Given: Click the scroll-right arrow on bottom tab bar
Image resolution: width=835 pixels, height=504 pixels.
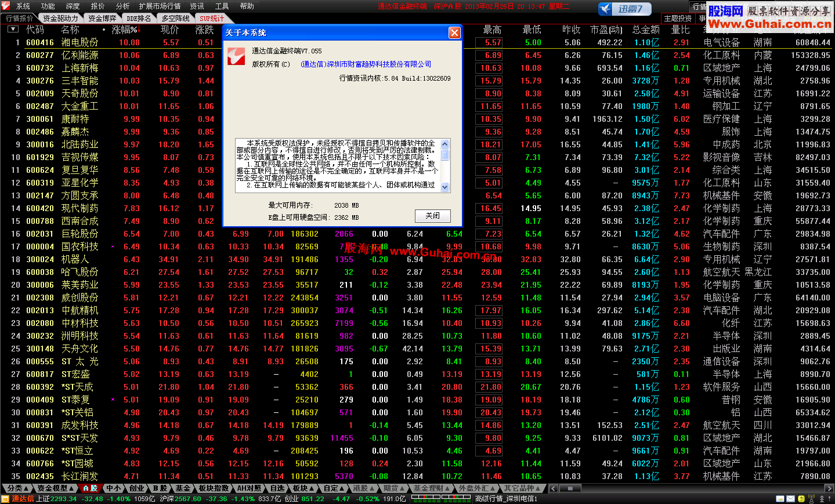Looking at the screenshot, I should coord(829,488).
